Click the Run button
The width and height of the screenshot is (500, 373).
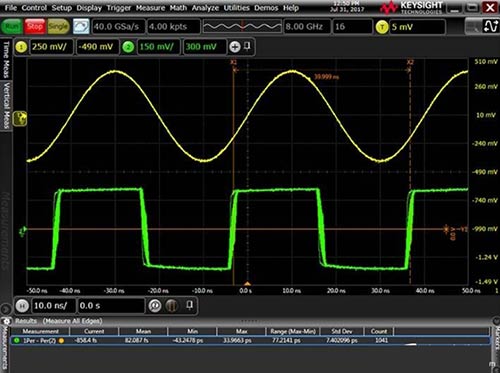tap(12, 27)
